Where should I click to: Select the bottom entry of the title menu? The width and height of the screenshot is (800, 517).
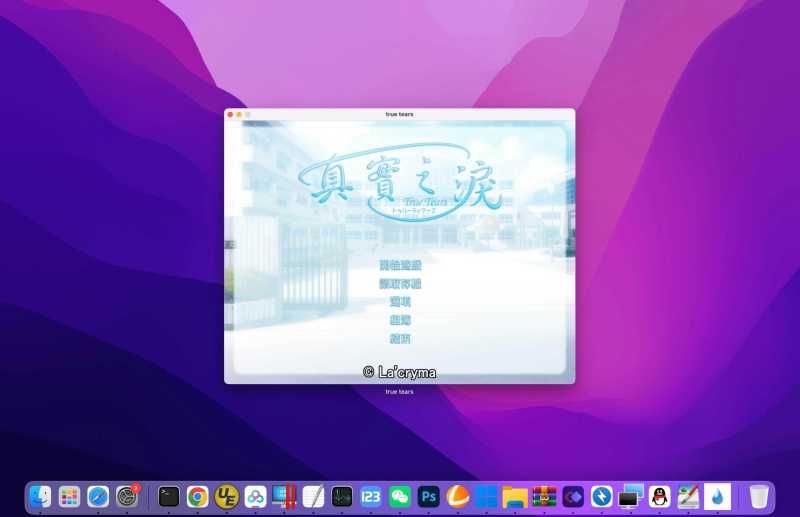(x=401, y=338)
